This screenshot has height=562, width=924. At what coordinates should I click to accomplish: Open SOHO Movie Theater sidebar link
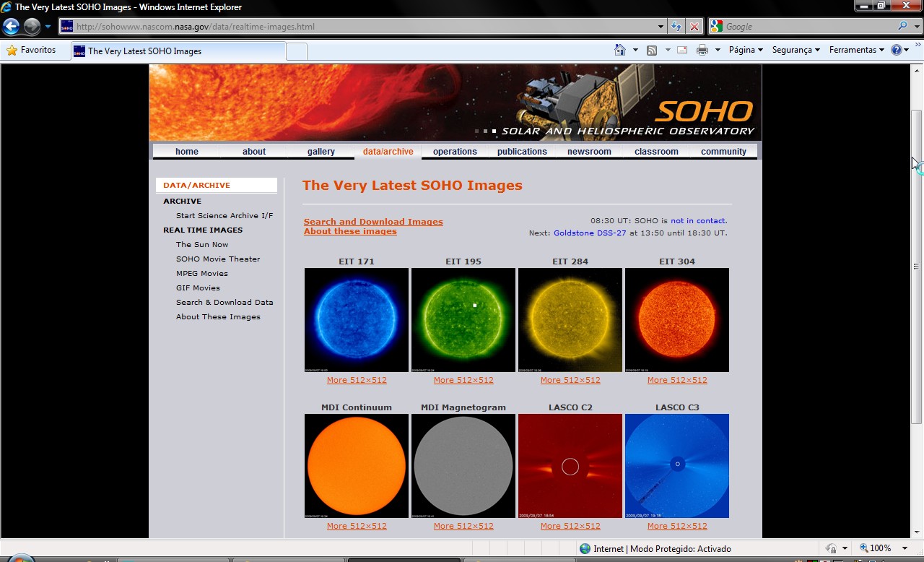(x=218, y=259)
